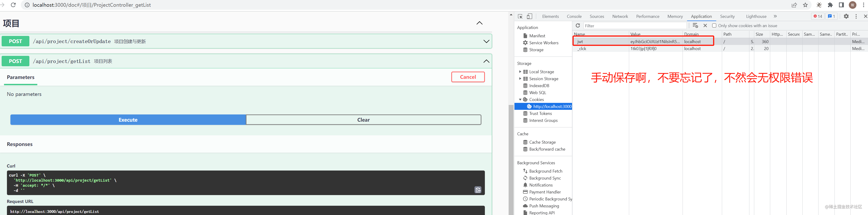Click the 14 errors badge
Image resolution: width=868 pixels, height=215 pixels.
818,16
